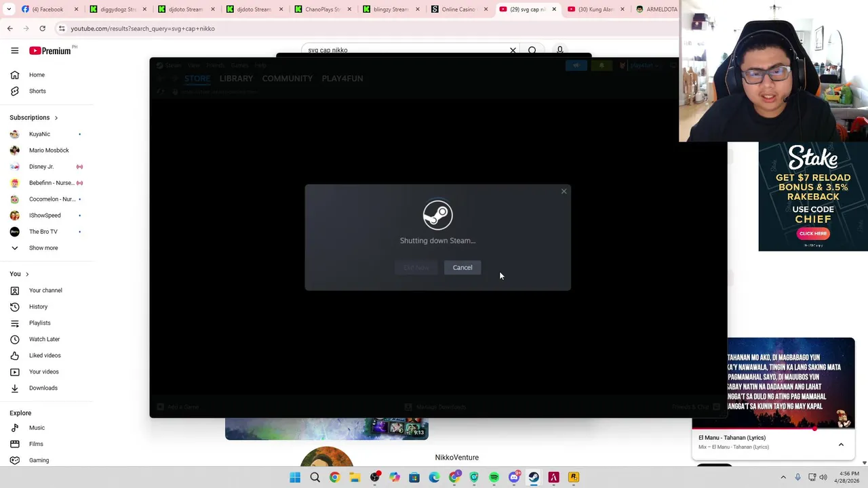Open NikkoVenture channel name
868x488 pixels.
point(456,457)
